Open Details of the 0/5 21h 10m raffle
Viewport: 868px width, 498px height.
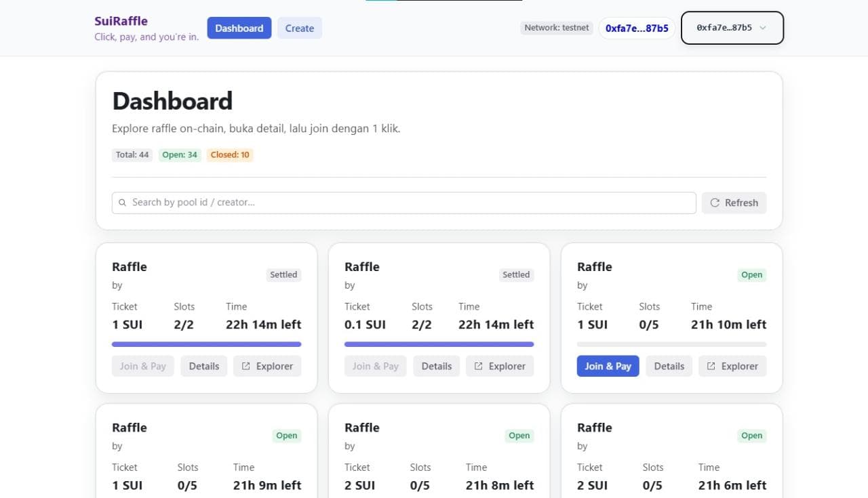click(x=669, y=366)
